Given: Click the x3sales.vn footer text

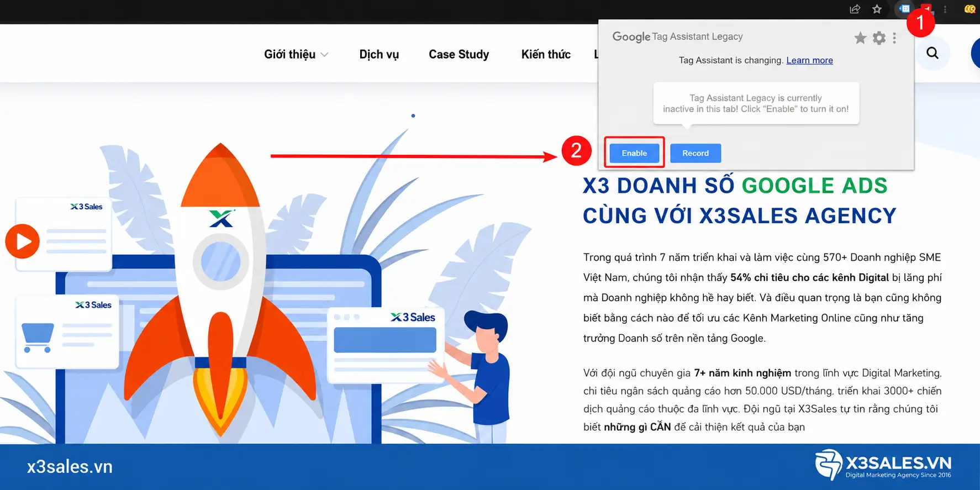Looking at the screenshot, I should [x=70, y=467].
